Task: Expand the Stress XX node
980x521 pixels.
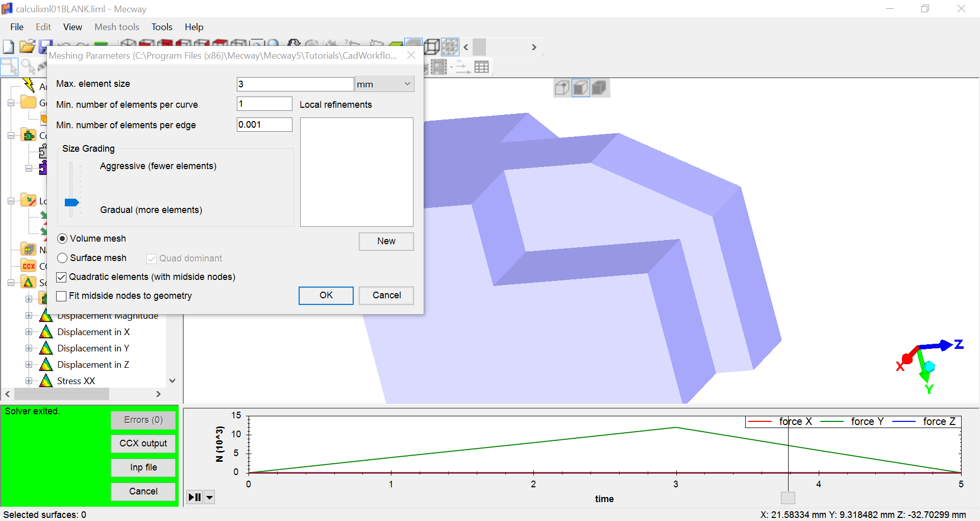Action: (29, 381)
